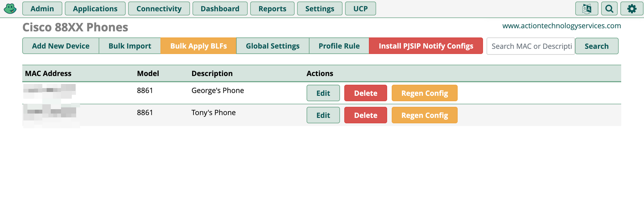Click the magnifier search icon in top bar
Viewport: 644px width, 206px height.
[x=609, y=9]
